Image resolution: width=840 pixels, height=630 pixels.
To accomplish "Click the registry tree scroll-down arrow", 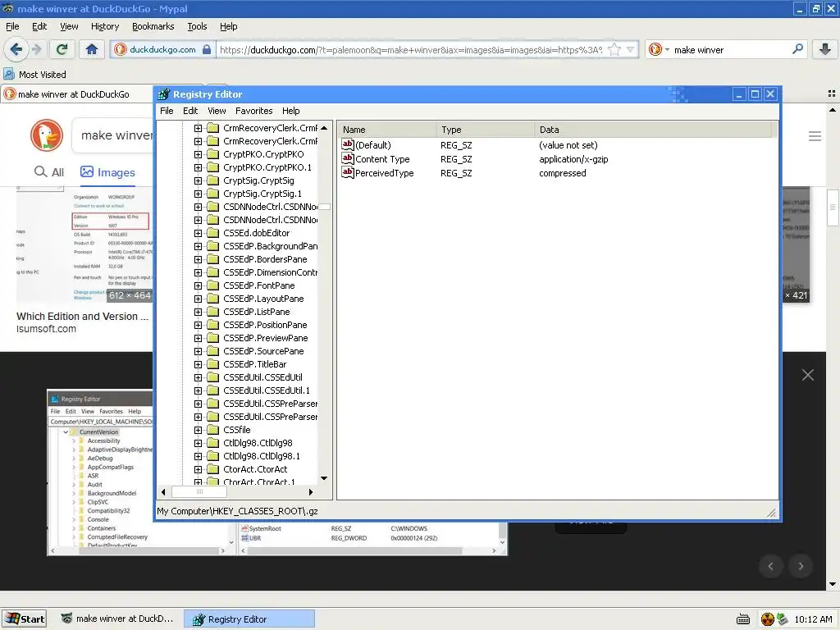I will pos(324,478).
